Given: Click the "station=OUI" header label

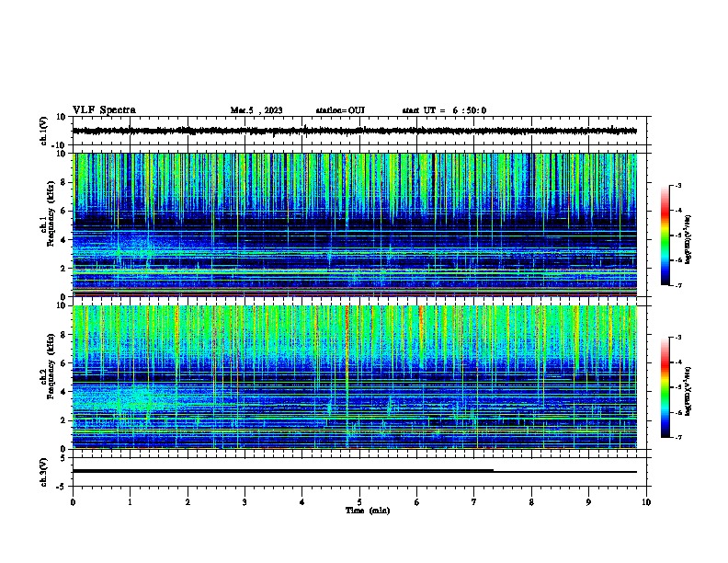Looking at the screenshot, I should point(340,110).
